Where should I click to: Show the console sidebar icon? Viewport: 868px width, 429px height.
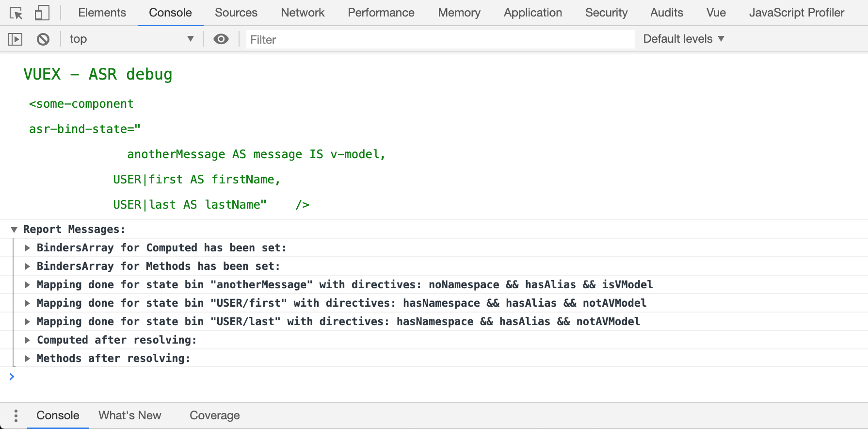(x=15, y=39)
